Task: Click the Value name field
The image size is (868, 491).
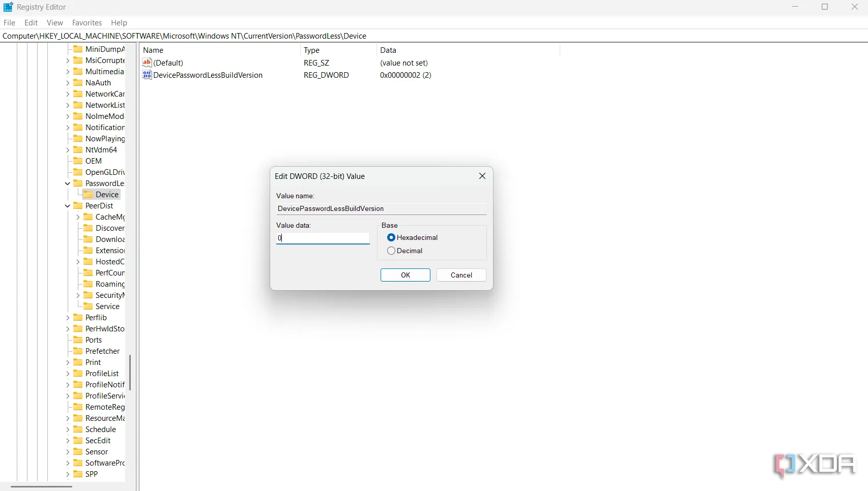Action: point(381,209)
